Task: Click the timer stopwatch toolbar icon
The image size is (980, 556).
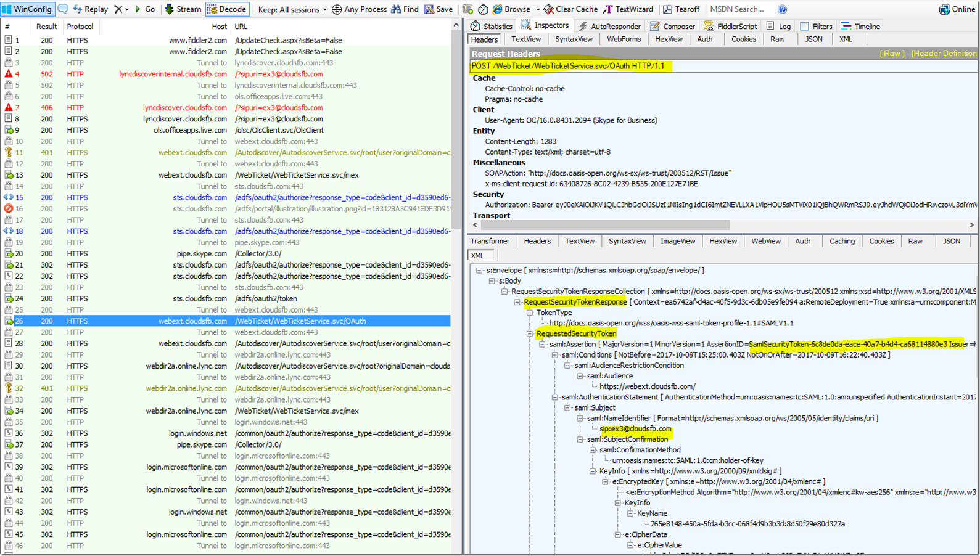Action: pos(484,9)
